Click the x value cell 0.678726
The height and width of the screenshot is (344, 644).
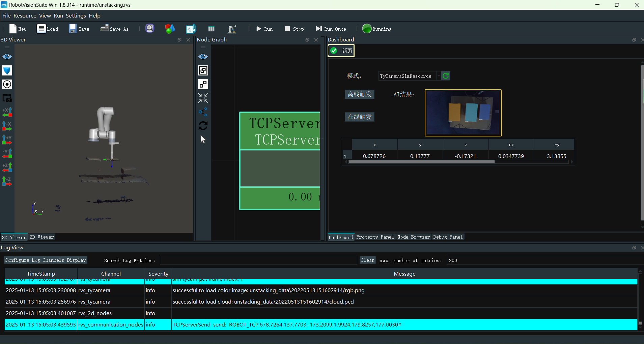coord(374,156)
